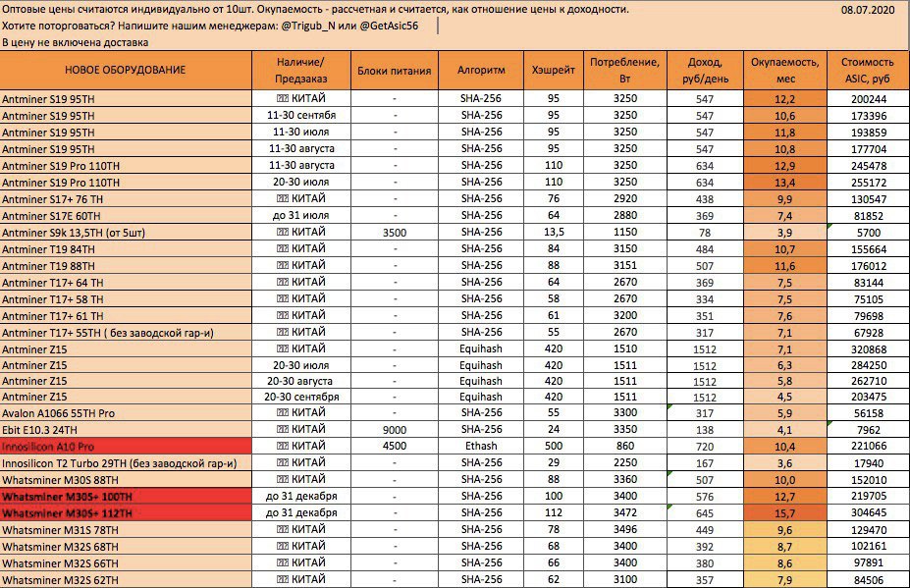Image resolution: width=910 pixels, height=588 pixels.
Task: Select the 'Antminer T19 84TH' cell
Action: tap(126, 249)
